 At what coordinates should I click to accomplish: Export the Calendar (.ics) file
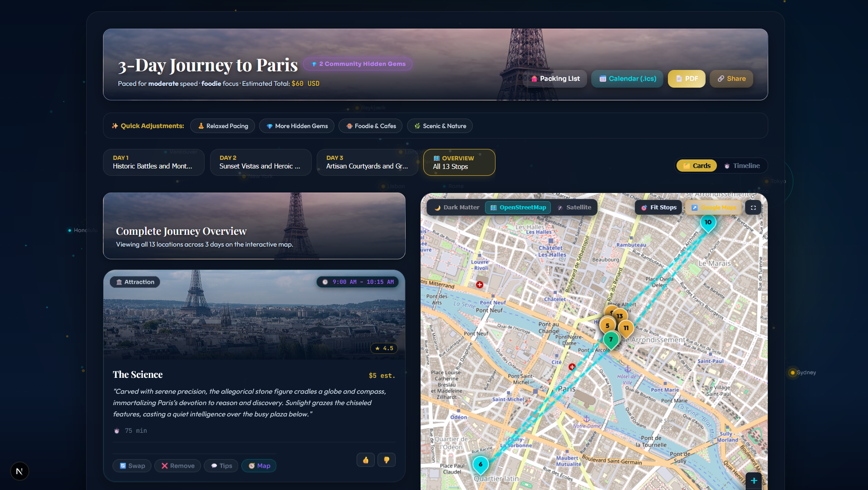[628, 79]
